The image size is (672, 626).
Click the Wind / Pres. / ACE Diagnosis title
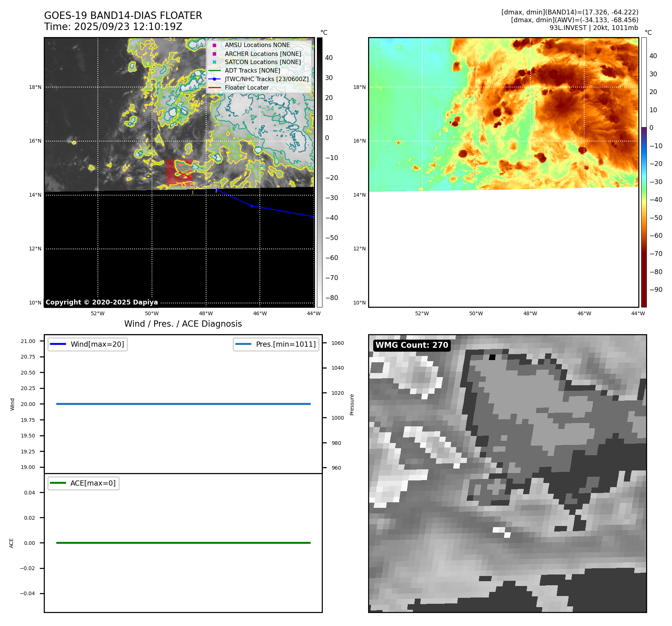pyautogui.click(x=183, y=324)
